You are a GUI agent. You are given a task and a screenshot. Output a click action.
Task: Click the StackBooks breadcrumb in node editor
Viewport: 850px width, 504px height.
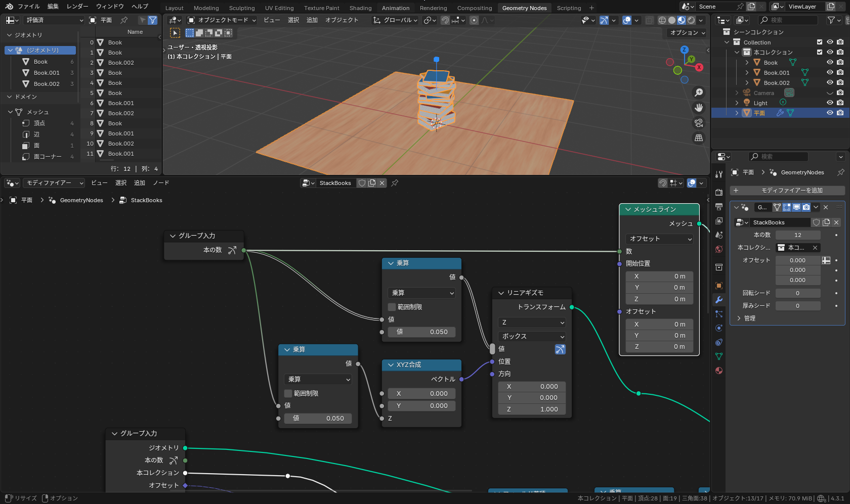point(146,200)
